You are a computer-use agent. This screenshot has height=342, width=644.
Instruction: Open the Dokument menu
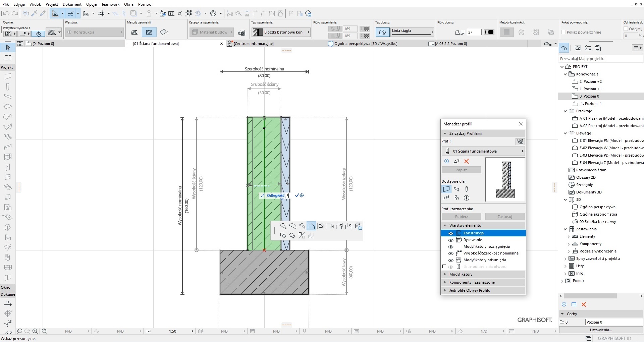point(72,4)
